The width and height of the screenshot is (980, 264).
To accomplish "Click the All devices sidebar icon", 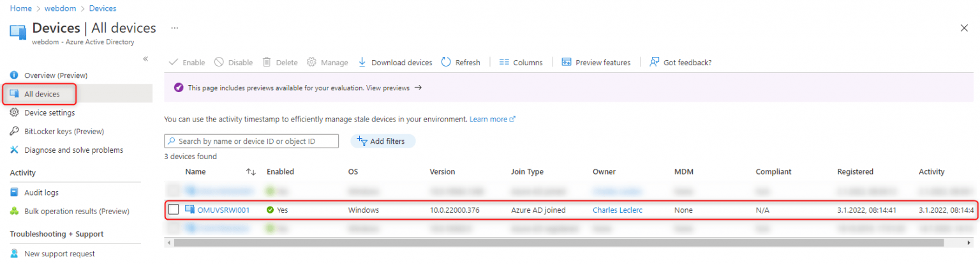I will (15, 94).
